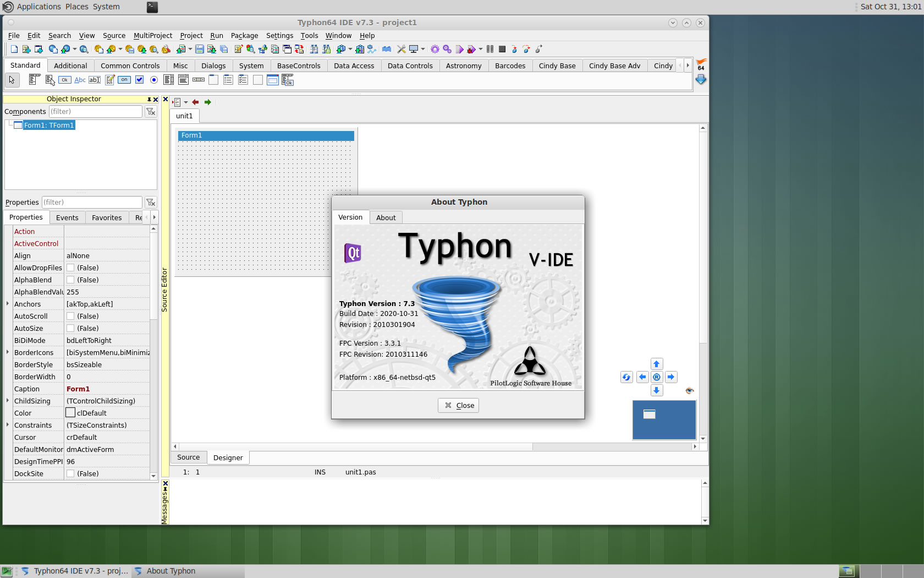The width and height of the screenshot is (924, 578).
Task: Expand the ChildSizing property
Action: [x=8, y=401]
